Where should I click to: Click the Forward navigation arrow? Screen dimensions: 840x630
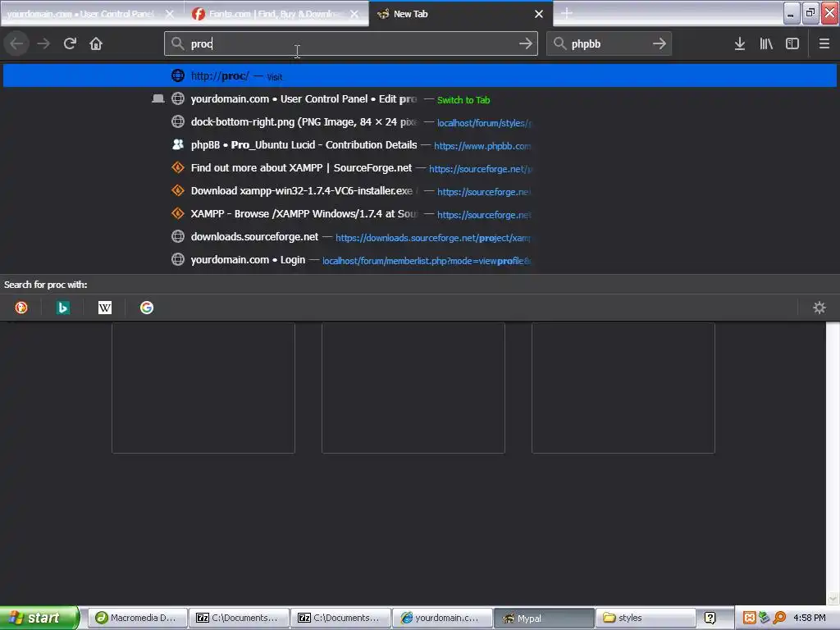(x=43, y=44)
